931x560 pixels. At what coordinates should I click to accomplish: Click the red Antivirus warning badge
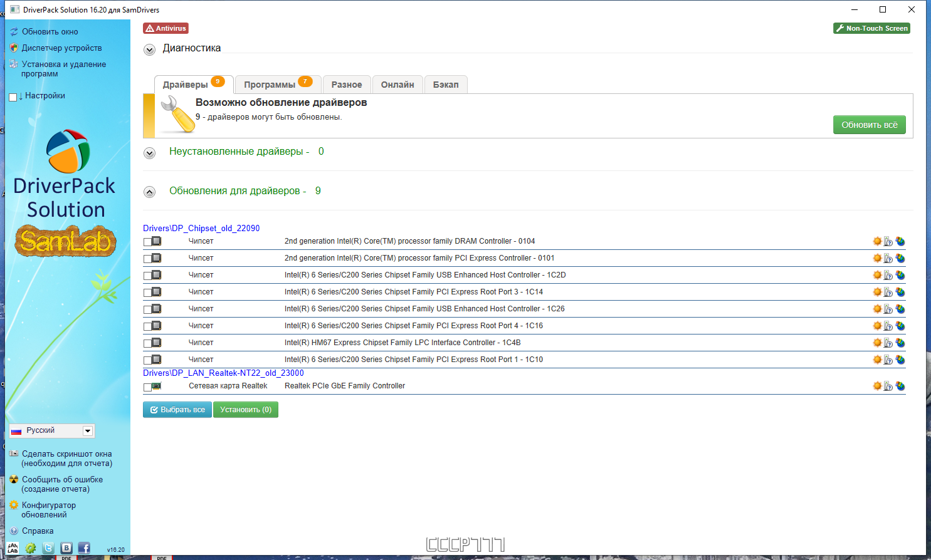(x=166, y=28)
